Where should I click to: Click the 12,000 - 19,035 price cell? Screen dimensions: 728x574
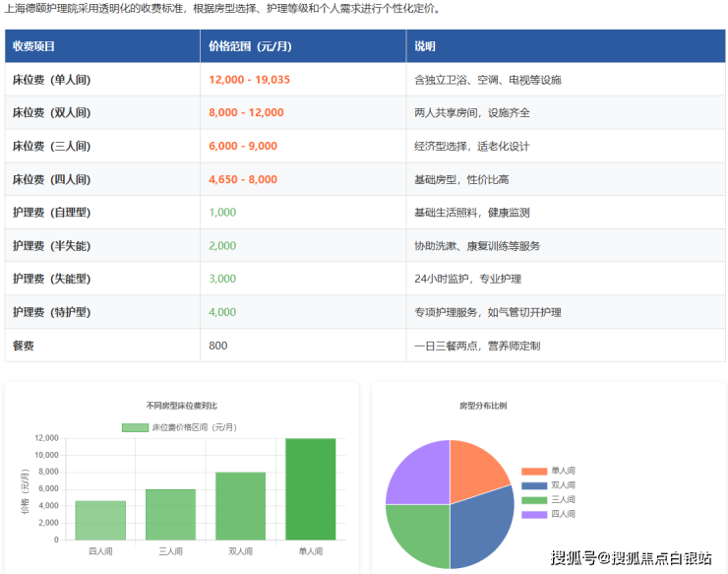pos(250,80)
